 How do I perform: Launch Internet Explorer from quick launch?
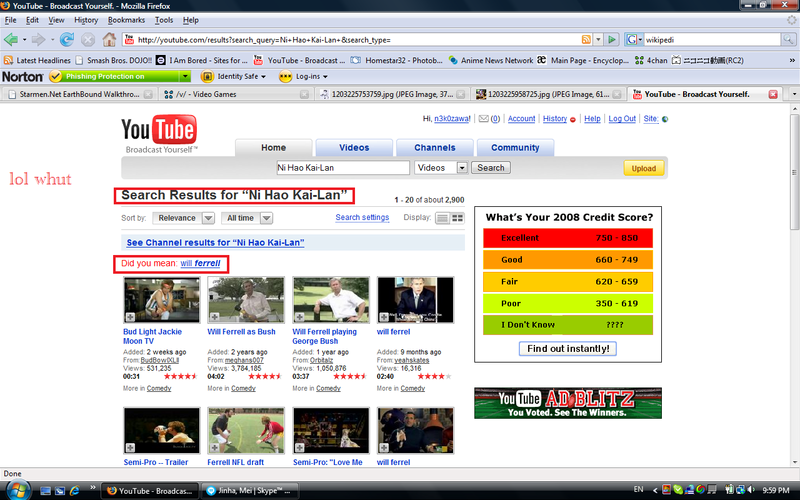pos(74,491)
